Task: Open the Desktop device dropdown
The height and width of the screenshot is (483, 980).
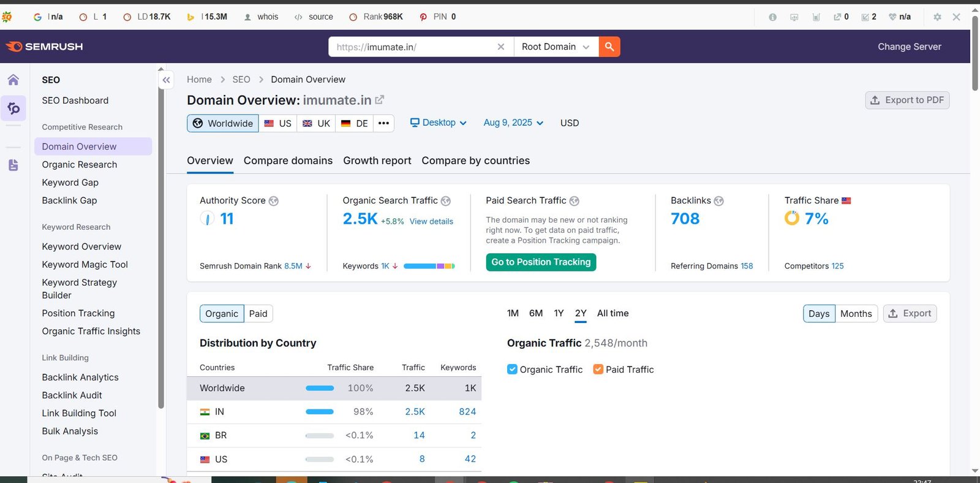Action: pos(439,123)
